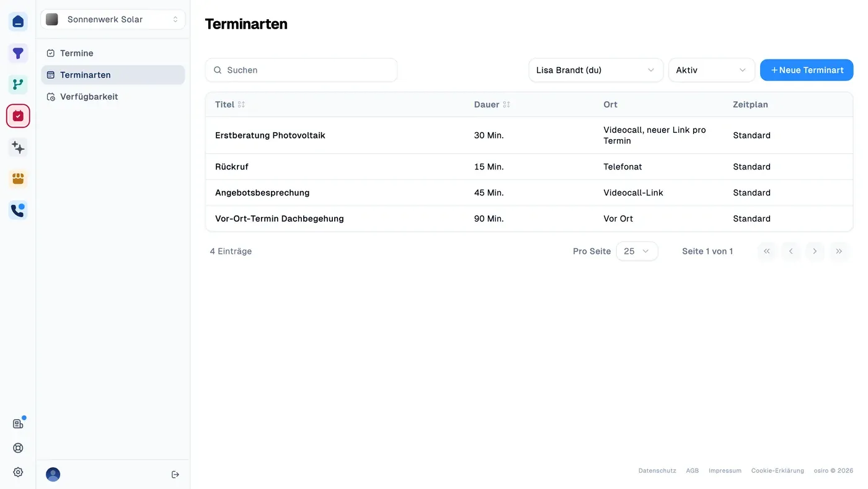Go to the next page

(x=815, y=251)
